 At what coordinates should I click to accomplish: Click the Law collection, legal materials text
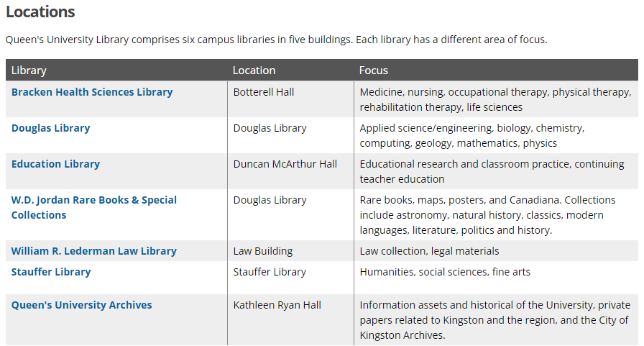[x=429, y=251]
